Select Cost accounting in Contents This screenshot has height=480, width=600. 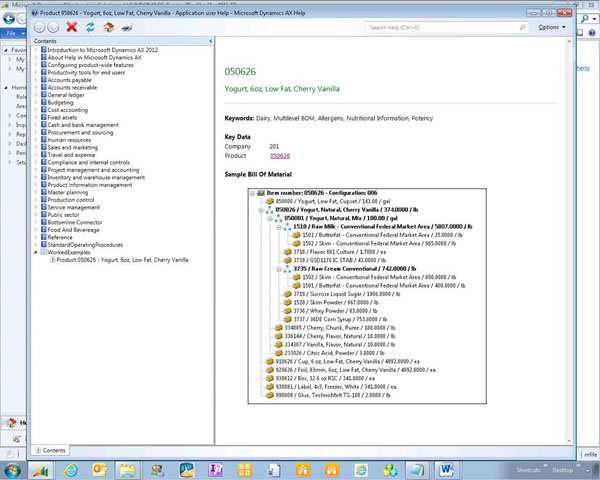tap(67, 110)
